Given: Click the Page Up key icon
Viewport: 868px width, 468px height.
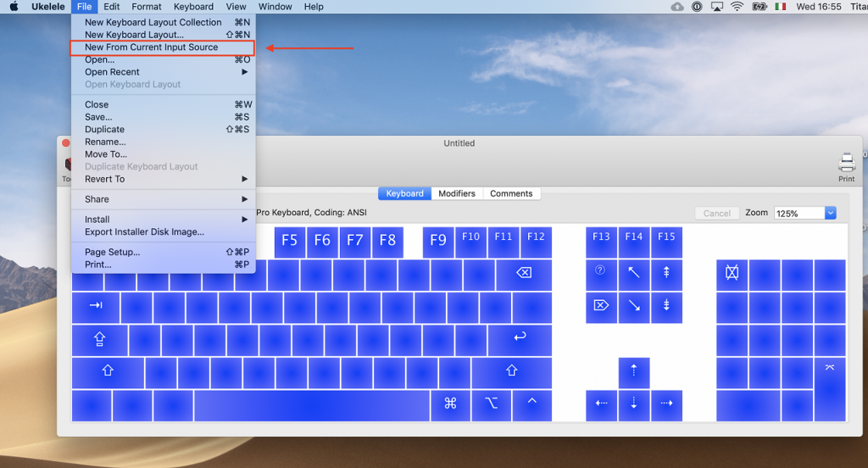Looking at the screenshot, I should [666, 272].
